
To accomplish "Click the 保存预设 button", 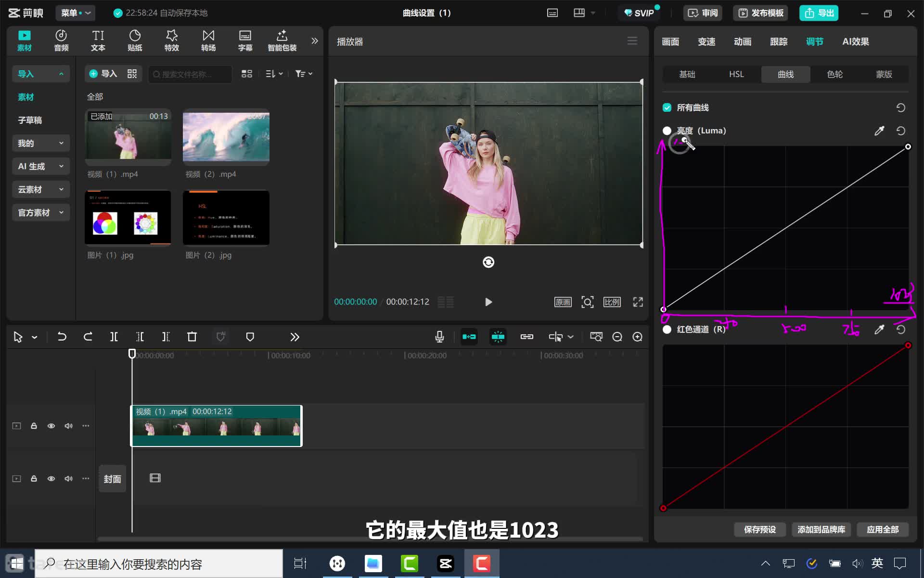I will 760,529.
